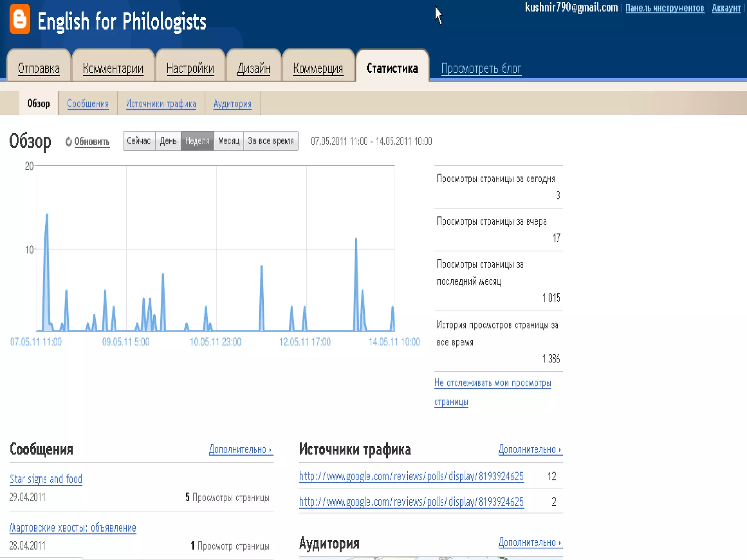Click the refresh icon next to Обновить
Screen dimensions: 747x560
point(68,141)
